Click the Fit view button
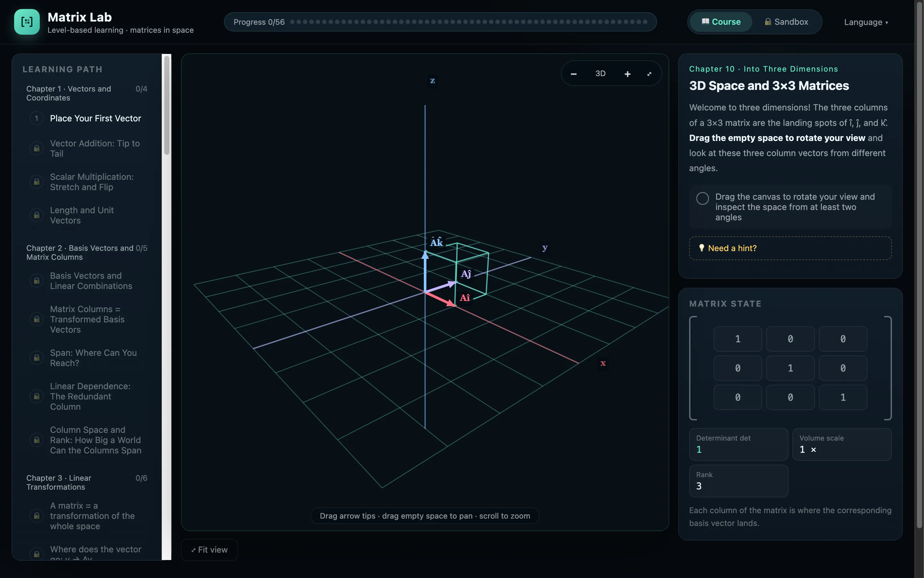 pyautogui.click(x=209, y=550)
